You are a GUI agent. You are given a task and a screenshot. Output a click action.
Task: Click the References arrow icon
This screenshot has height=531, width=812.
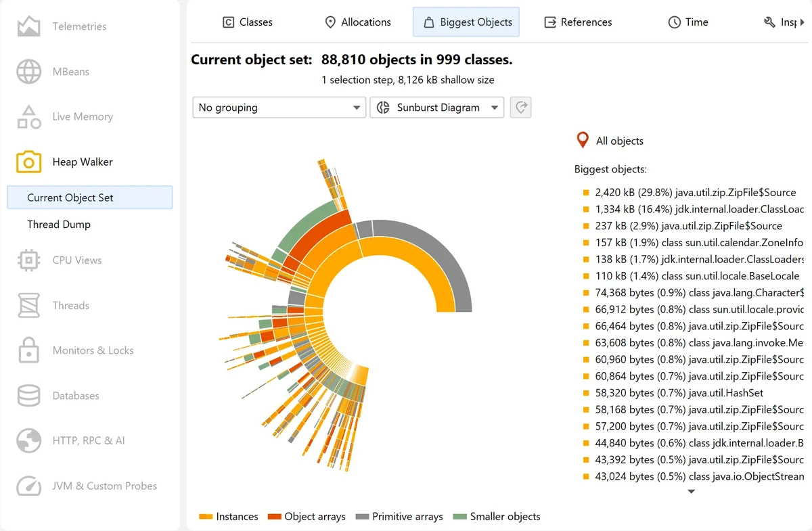pyautogui.click(x=549, y=22)
